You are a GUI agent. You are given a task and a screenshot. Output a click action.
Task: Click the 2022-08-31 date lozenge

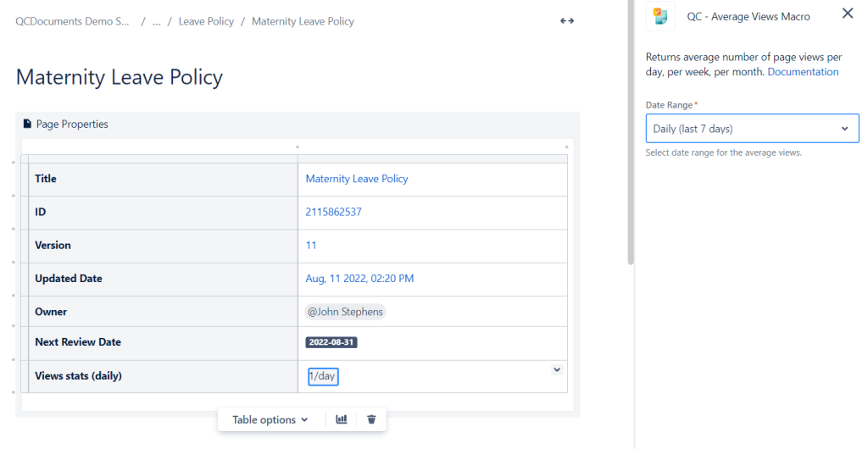[331, 342]
